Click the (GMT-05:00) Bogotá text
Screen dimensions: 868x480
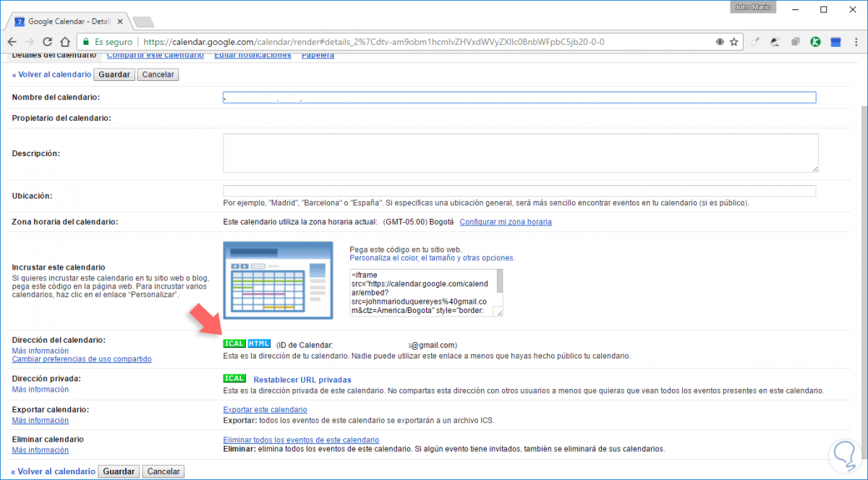click(417, 222)
